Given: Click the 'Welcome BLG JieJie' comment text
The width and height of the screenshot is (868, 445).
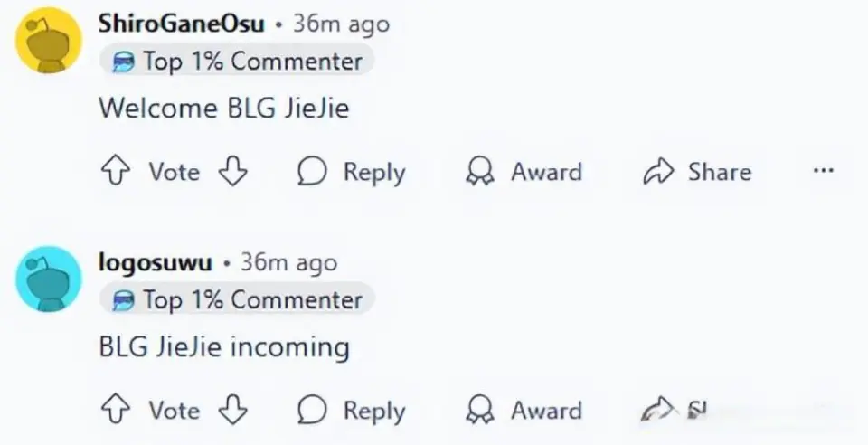Looking at the screenshot, I should (223, 109).
